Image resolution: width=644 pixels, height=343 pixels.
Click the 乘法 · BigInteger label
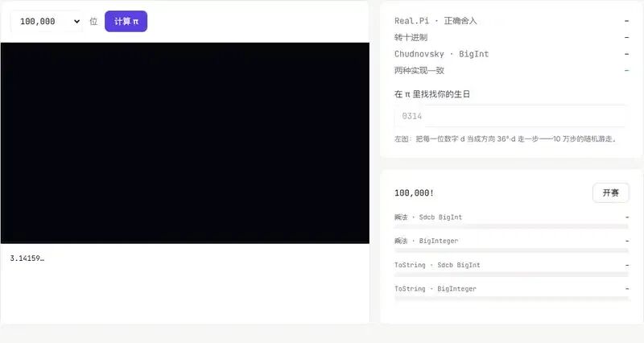point(427,241)
